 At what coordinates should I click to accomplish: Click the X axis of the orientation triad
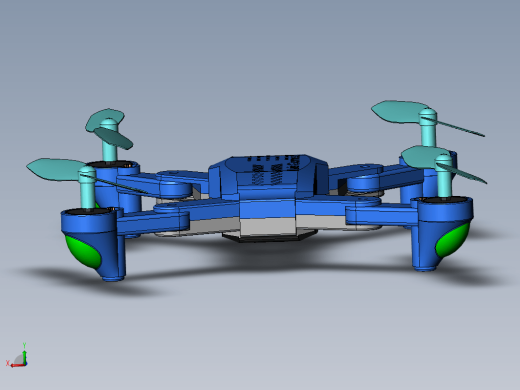pos(15,364)
